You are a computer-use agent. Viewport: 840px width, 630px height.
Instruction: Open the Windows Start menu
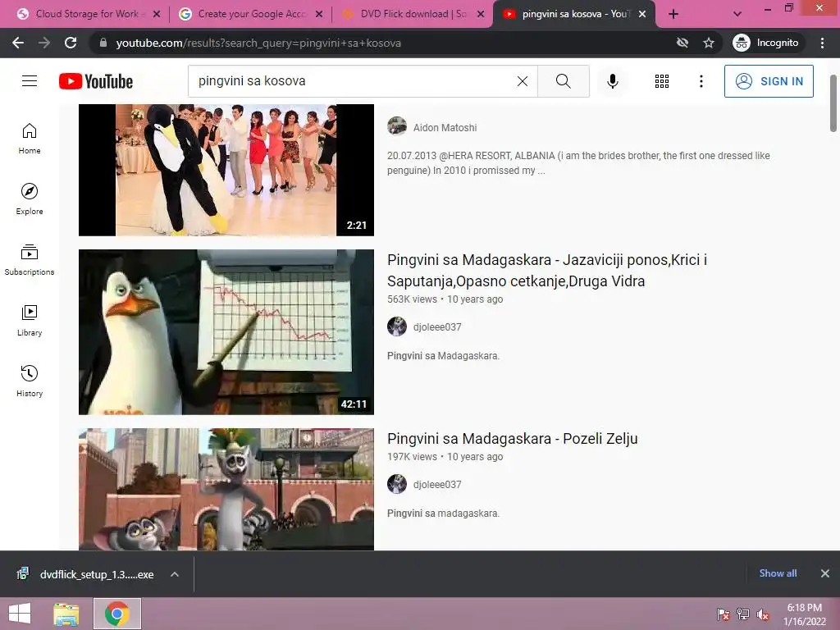20,614
